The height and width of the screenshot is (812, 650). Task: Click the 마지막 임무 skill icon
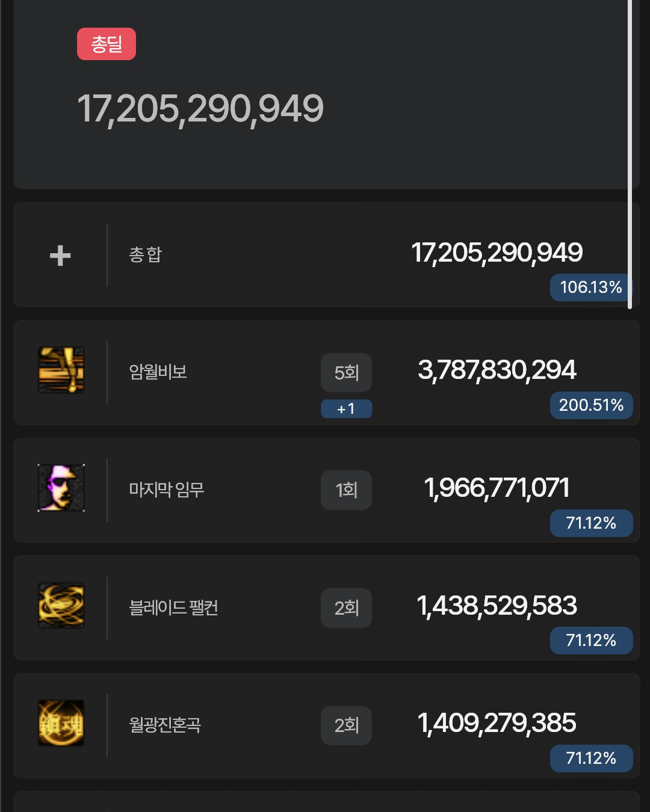pos(61,488)
